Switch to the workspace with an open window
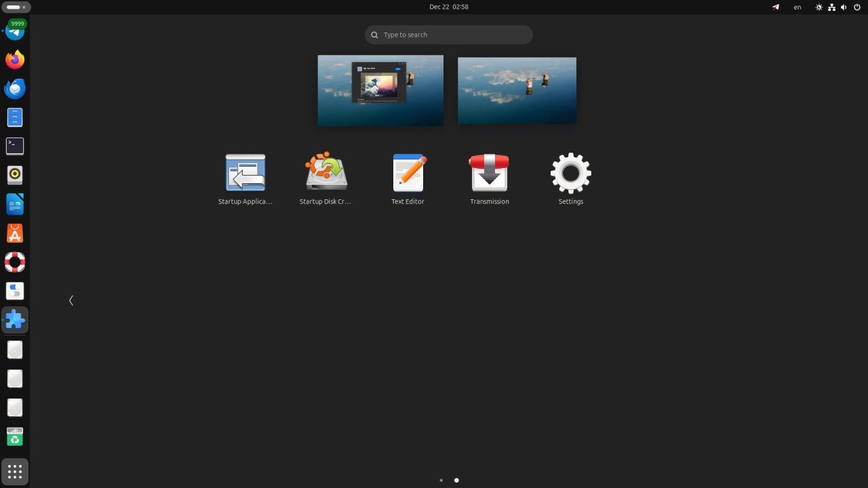This screenshot has width=868, height=488. (380, 90)
